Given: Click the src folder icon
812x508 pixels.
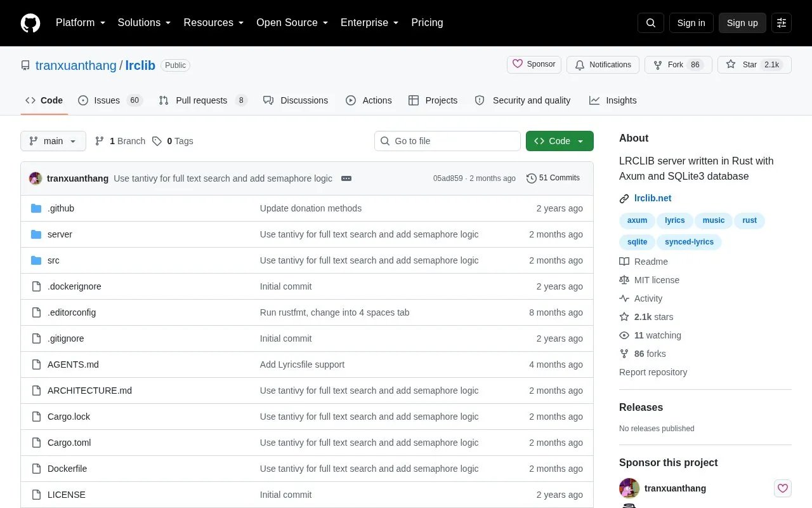Looking at the screenshot, I should click(x=36, y=260).
